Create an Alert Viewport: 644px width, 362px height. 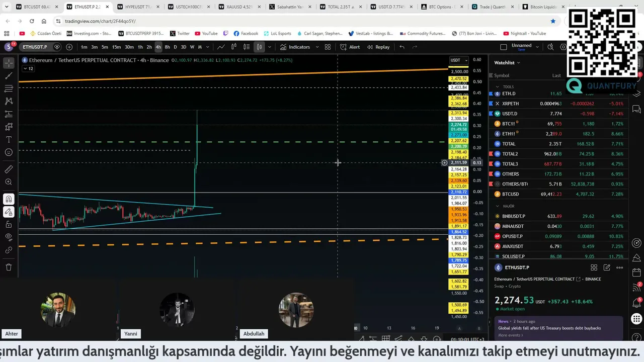pos(350,47)
